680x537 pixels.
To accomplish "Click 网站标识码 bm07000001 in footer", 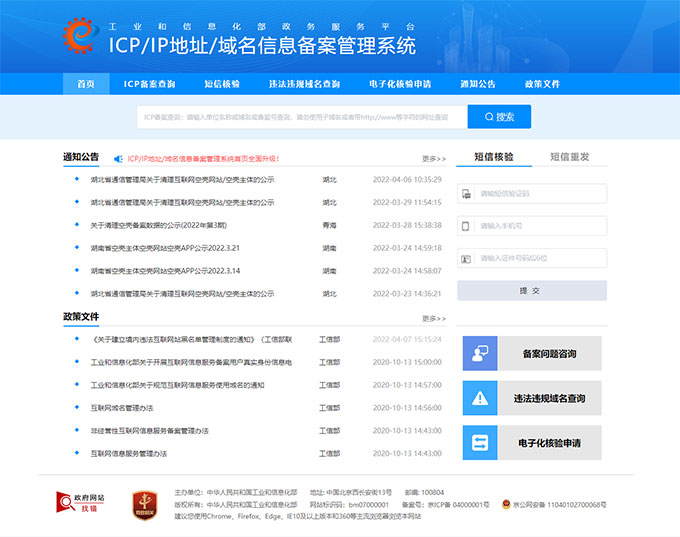I will (349, 504).
